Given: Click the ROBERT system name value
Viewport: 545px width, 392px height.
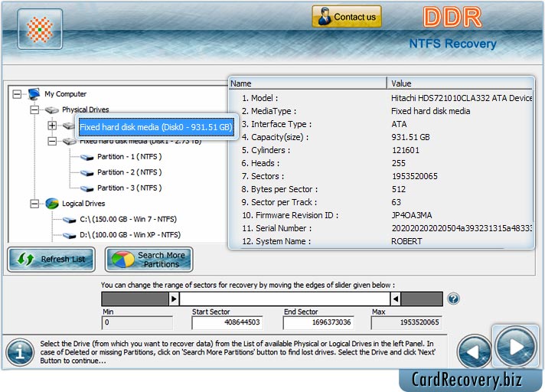Looking at the screenshot, I should pyautogui.click(x=406, y=241).
